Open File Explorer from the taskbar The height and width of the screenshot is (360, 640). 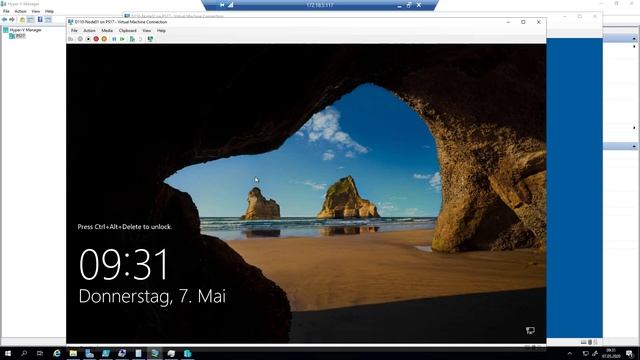[73, 353]
